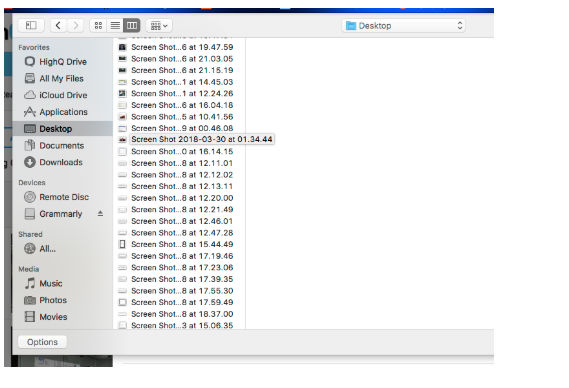Open the item arrangement dropdown
Viewport: 569px width, 388px height.
159,26
